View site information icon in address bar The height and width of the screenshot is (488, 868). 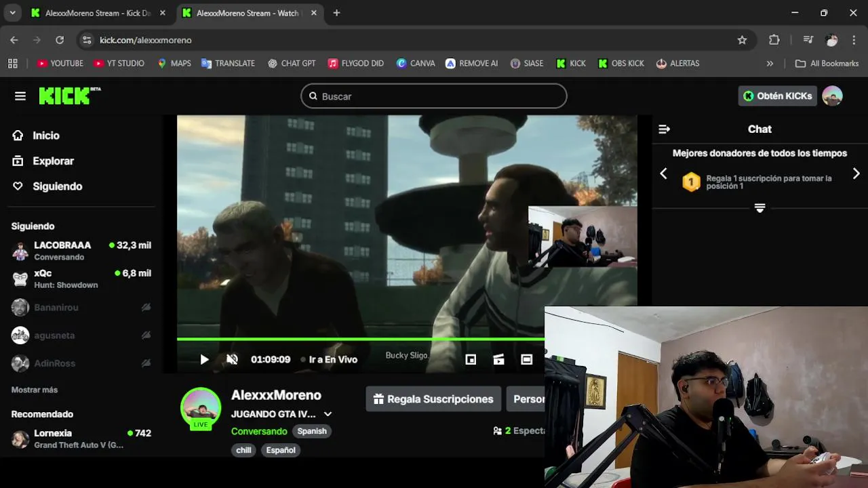[87, 40]
